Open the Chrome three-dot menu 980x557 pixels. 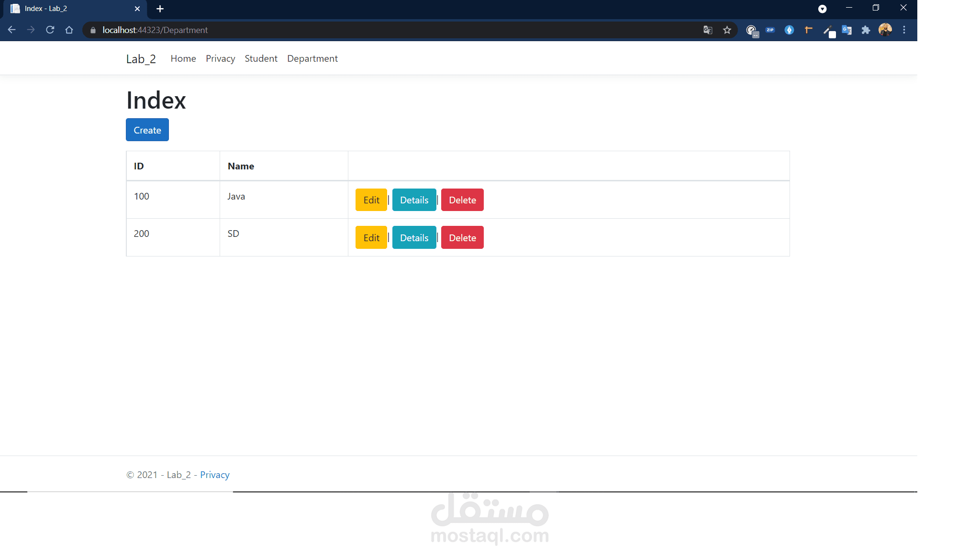904,30
